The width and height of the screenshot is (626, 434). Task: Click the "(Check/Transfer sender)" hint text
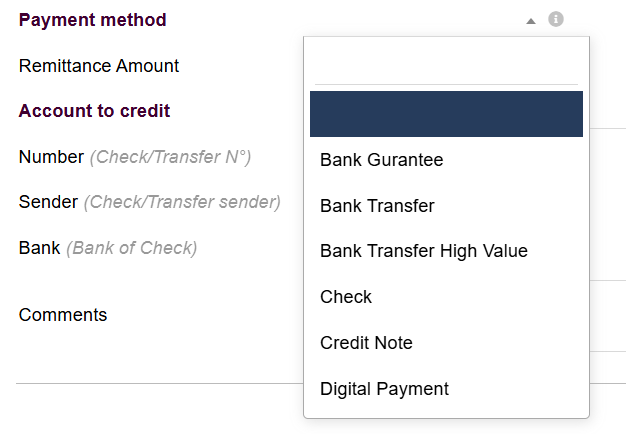[x=182, y=202]
